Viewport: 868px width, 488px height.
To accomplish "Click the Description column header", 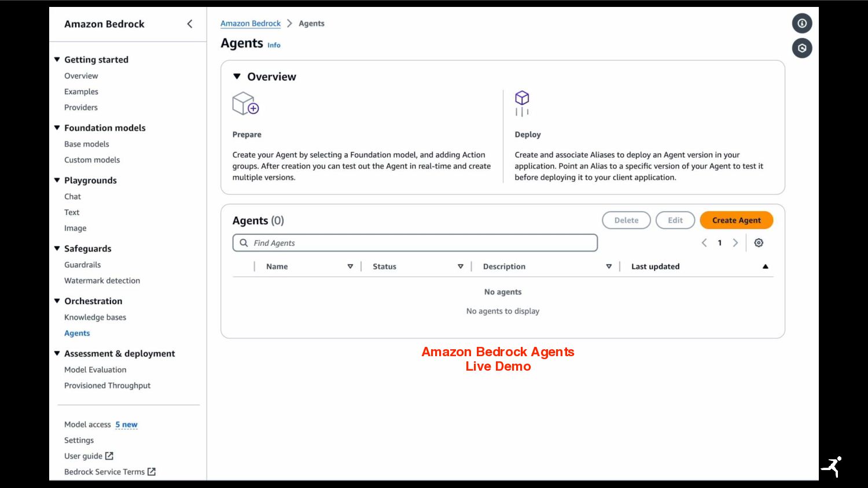I will click(505, 267).
